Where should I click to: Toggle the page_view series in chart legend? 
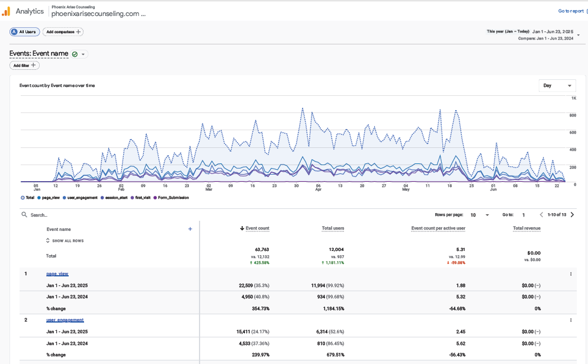pos(49,198)
